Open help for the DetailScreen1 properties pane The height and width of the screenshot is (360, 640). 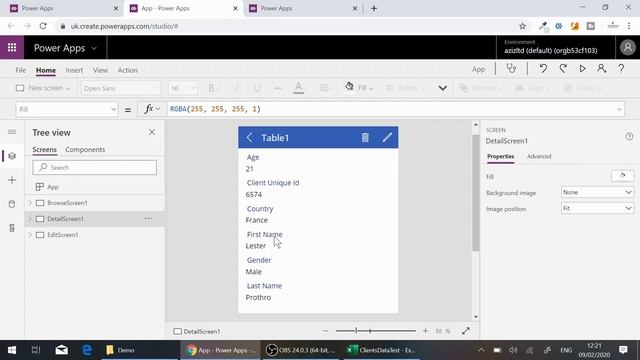tap(629, 137)
